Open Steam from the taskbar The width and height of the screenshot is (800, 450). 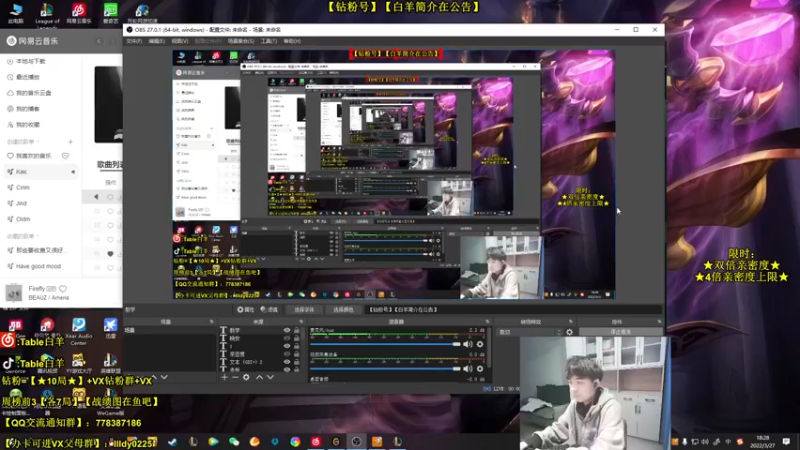(x=172, y=442)
